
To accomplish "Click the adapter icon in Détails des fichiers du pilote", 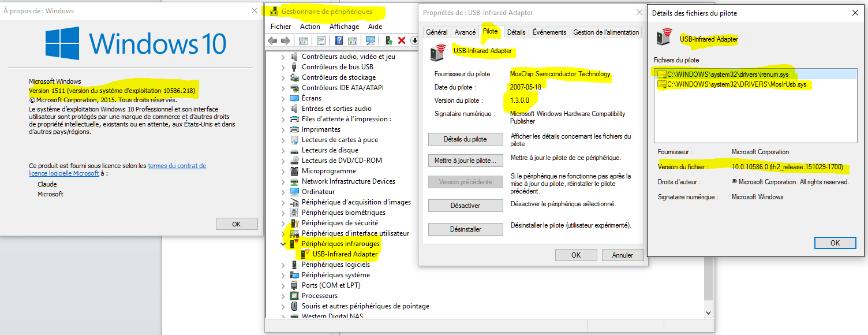I will pos(665,37).
